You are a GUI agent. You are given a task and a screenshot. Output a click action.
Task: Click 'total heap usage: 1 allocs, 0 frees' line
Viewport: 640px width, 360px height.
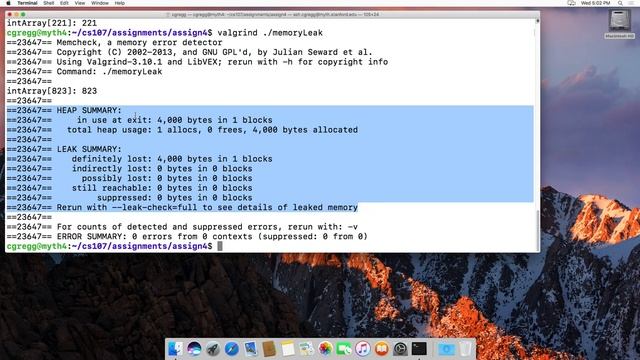point(212,130)
